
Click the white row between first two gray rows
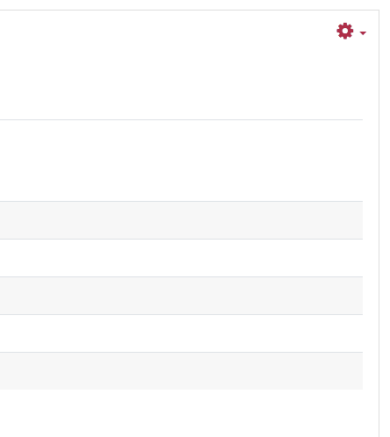[x=181, y=258]
